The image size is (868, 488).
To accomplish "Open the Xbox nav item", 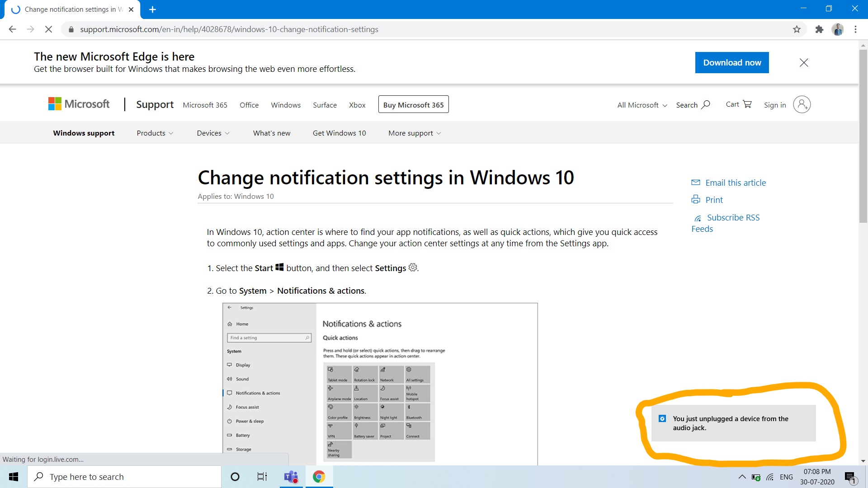I will (357, 105).
